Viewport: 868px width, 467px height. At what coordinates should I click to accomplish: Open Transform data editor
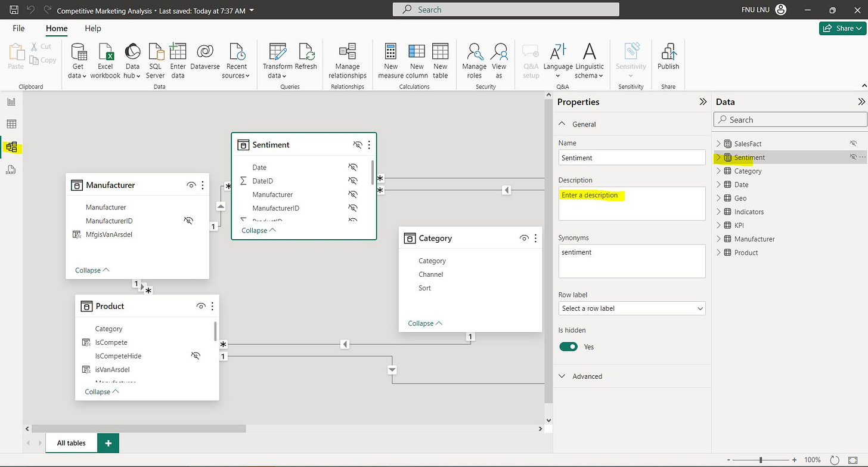pyautogui.click(x=278, y=61)
